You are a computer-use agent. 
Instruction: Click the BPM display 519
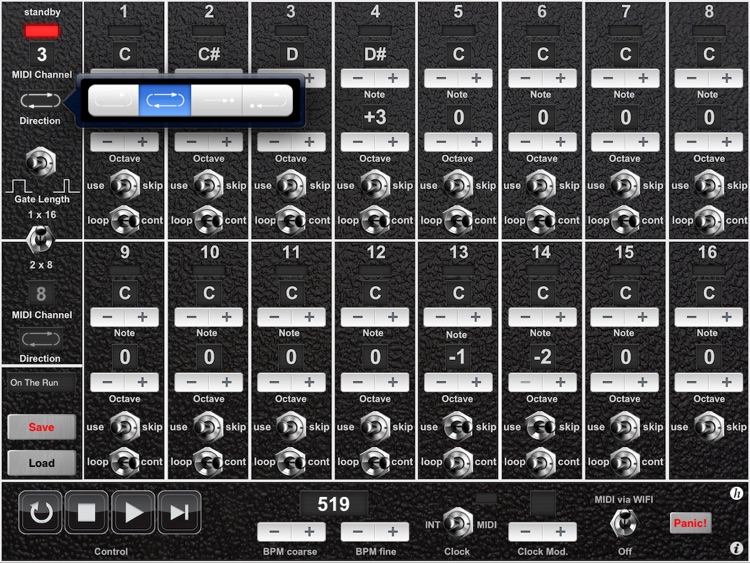coord(333,504)
